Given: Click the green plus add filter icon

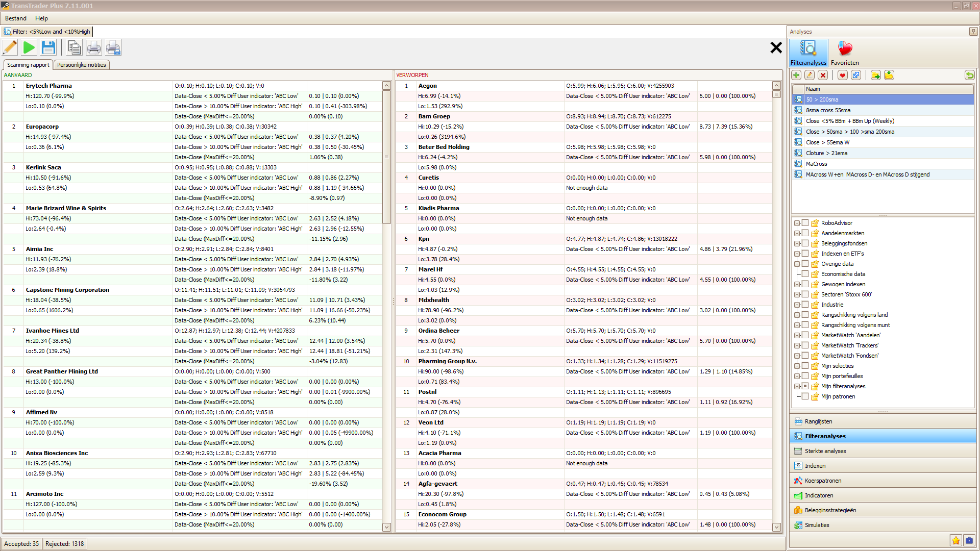Looking at the screenshot, I should click(796, 76).
